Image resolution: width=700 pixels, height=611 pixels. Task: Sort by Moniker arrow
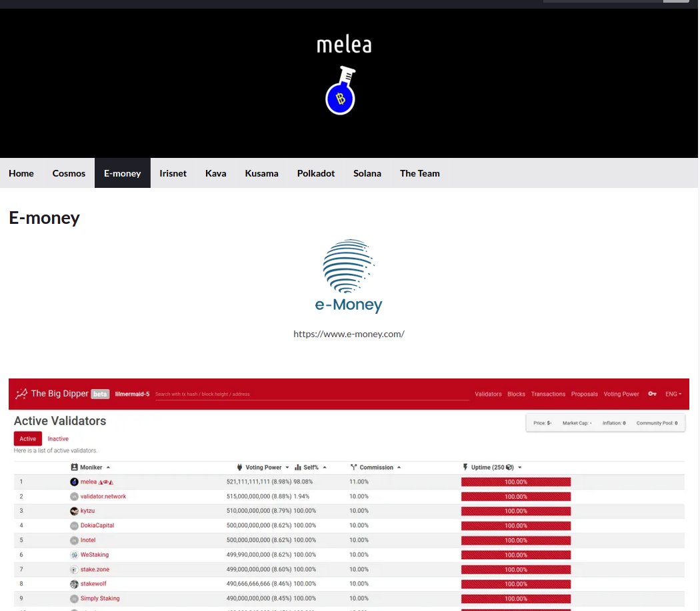108,467
